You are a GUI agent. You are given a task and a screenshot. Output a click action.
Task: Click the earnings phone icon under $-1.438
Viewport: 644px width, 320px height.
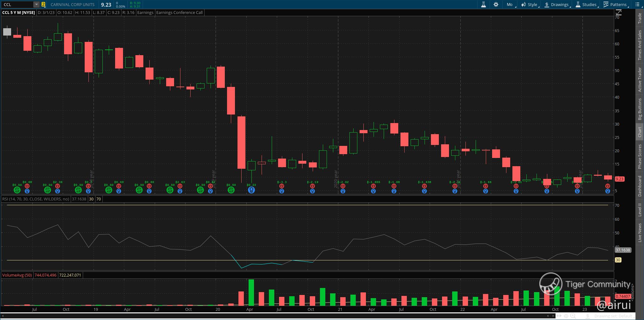coord(424,186)
